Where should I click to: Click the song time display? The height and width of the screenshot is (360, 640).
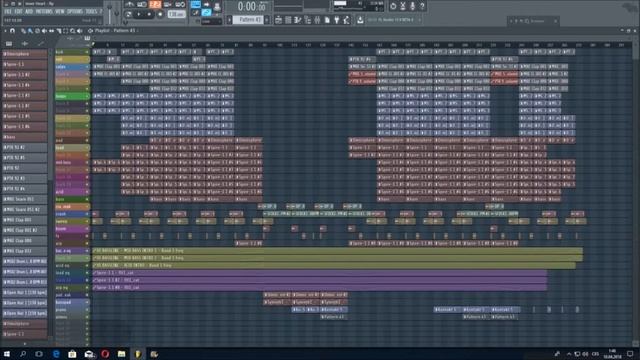click(252, 7)
